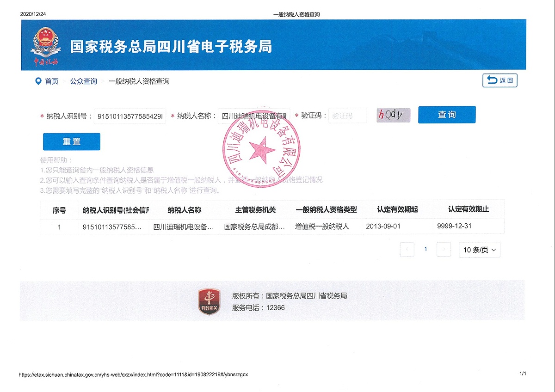The height and width of the screenshot is (392, 555).
Task: Click the 主管税务机关 column header
Action: 255,210
